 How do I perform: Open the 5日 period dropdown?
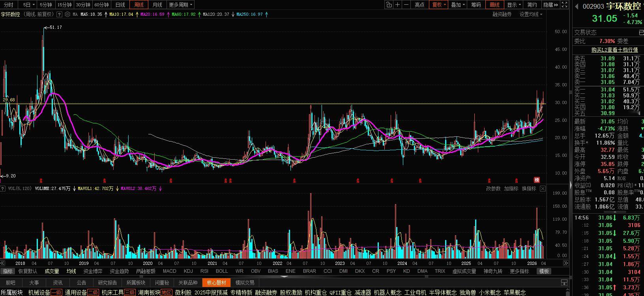click(28, 5)
